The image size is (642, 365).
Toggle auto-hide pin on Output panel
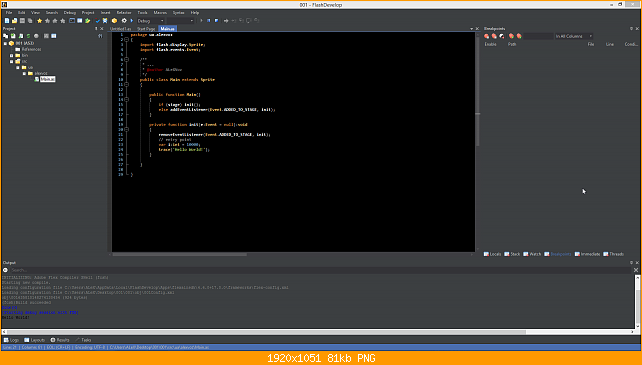point(631,263)
